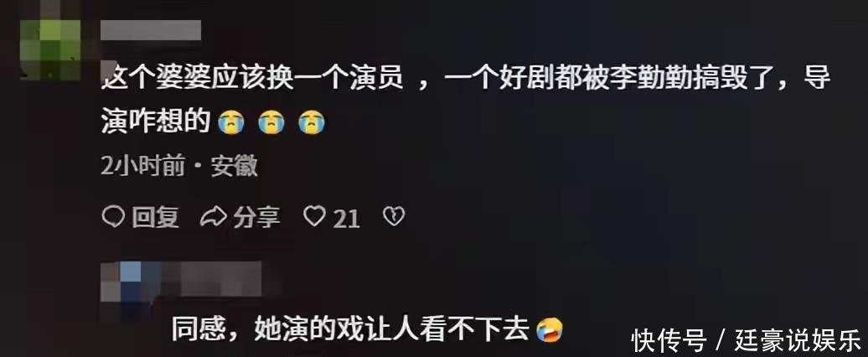Click the 回复 reply label
Image resolution: width=868 pixels, height=357 pixels.
pos(156,217)
